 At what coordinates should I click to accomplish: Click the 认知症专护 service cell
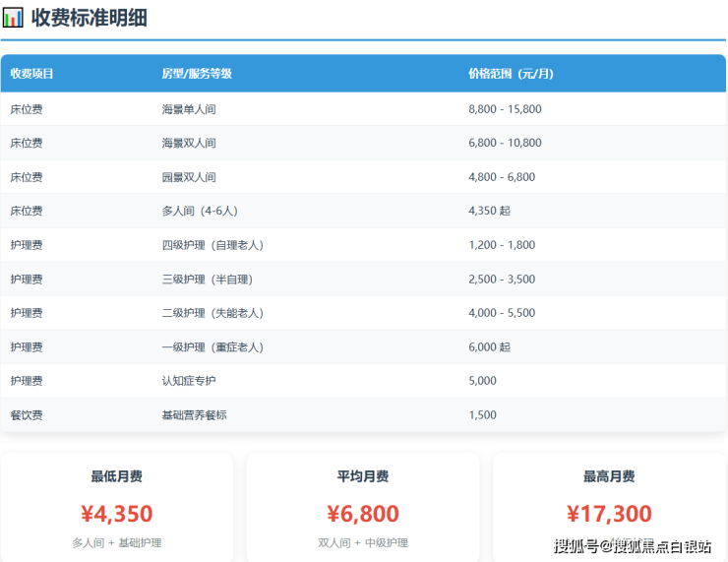[x=188, y=381]
